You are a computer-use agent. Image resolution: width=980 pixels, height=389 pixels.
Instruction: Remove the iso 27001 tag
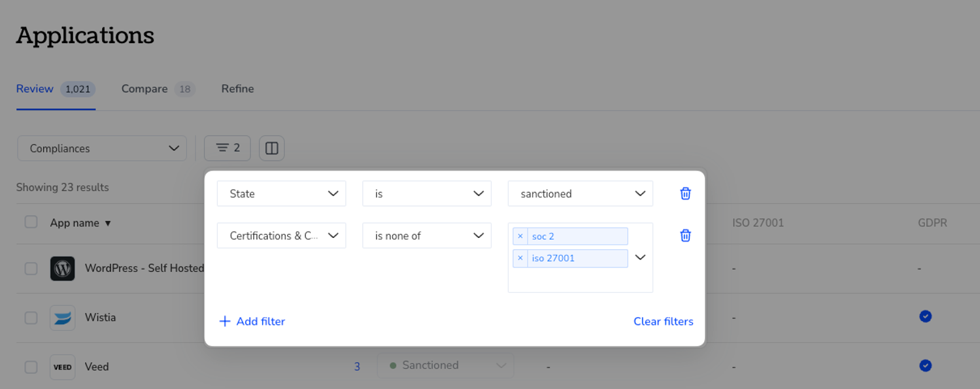[520, 258]
